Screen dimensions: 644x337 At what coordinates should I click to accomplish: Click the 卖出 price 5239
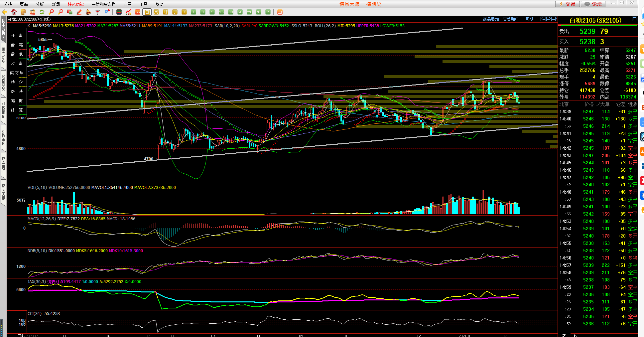(587, 31)
